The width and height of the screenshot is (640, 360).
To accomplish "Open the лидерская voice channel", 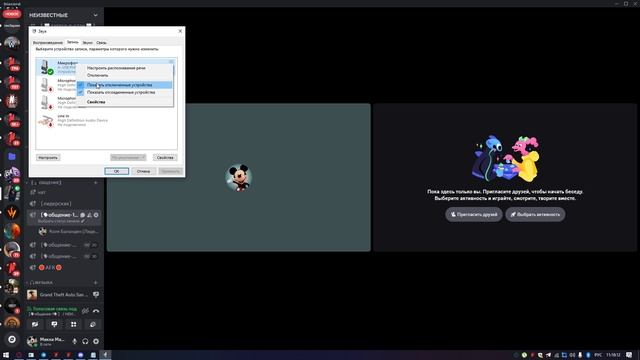I will click(x=64, y=204).
